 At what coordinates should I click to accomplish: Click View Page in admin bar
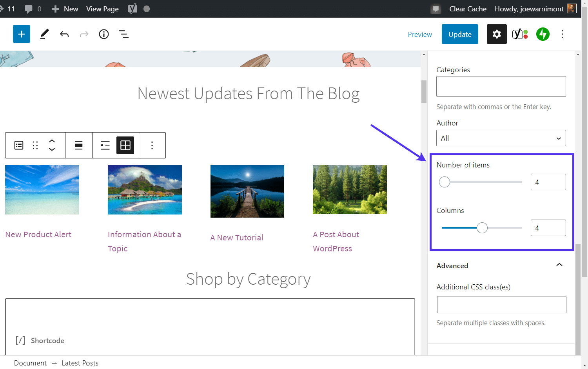click(x=102, y=9)
